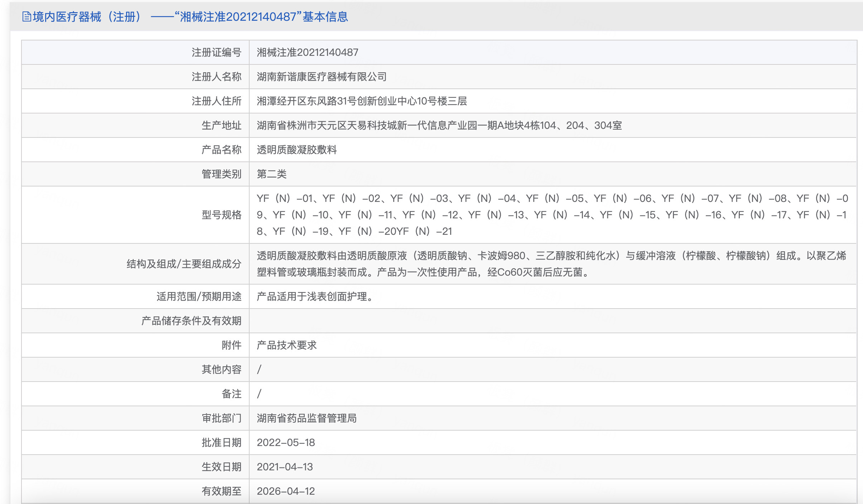Click the 注册人名称 label
Viewport: 863px width, 504px height.
pyautogui.click(x=216, y=77)
